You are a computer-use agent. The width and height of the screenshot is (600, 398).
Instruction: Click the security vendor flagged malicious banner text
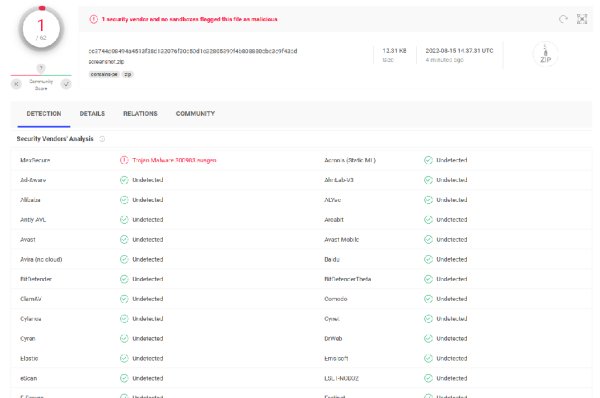pyautogui.click(x=189, y=19)
